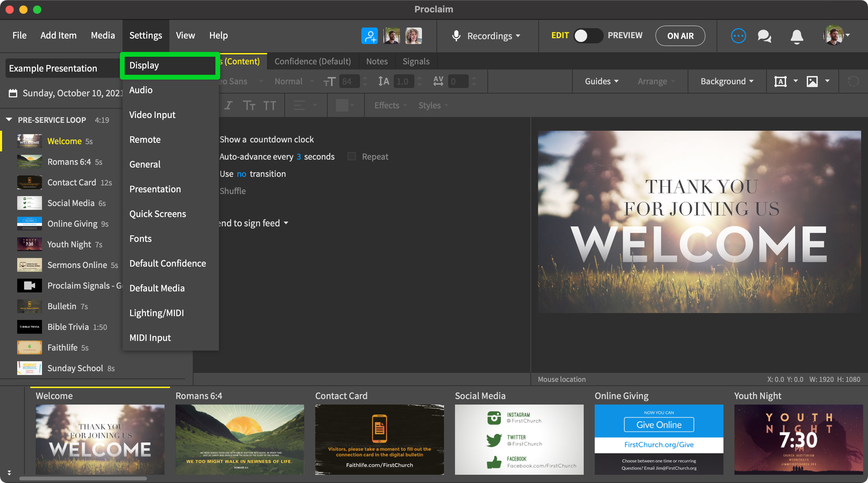Viewport: 868px width, 483px height.
Task: Choose Remote from Settings menu
Action: pos(171,140)
